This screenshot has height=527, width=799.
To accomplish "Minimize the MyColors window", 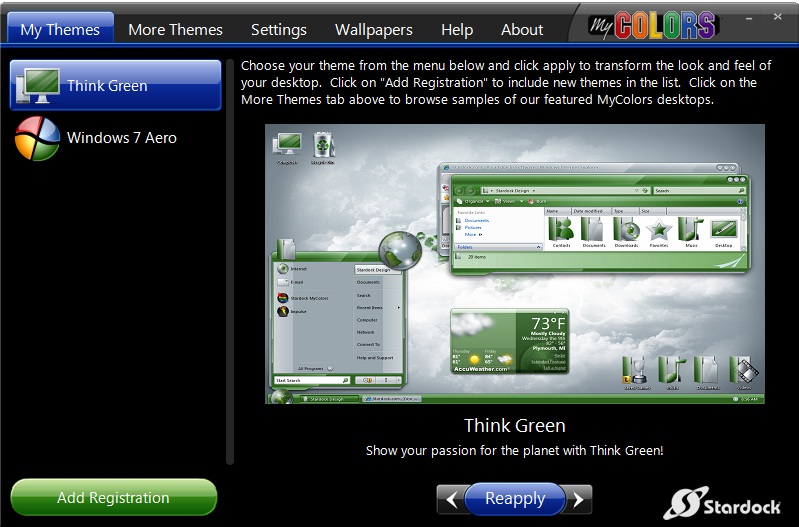I will pyautogui.click(x=749, y=18).
